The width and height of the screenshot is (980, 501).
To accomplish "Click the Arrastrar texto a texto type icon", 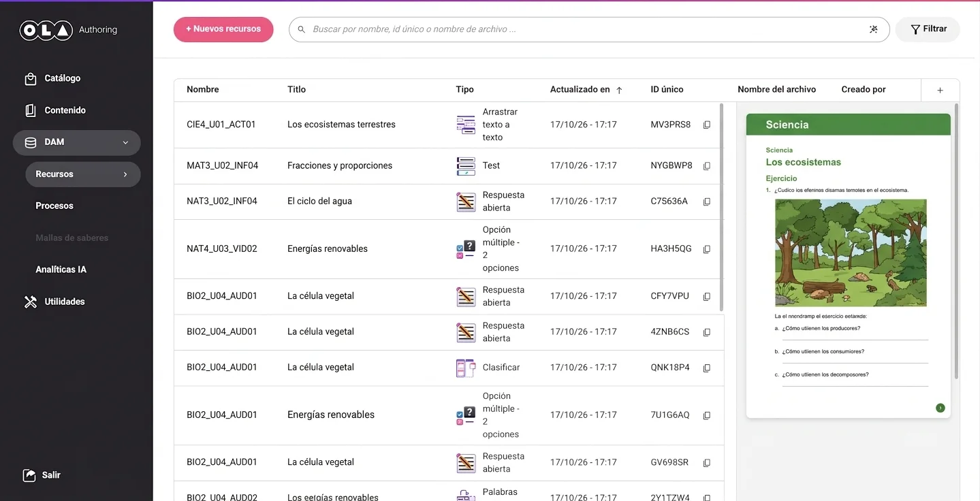I will pyautogui.click(x=466, y=125).
